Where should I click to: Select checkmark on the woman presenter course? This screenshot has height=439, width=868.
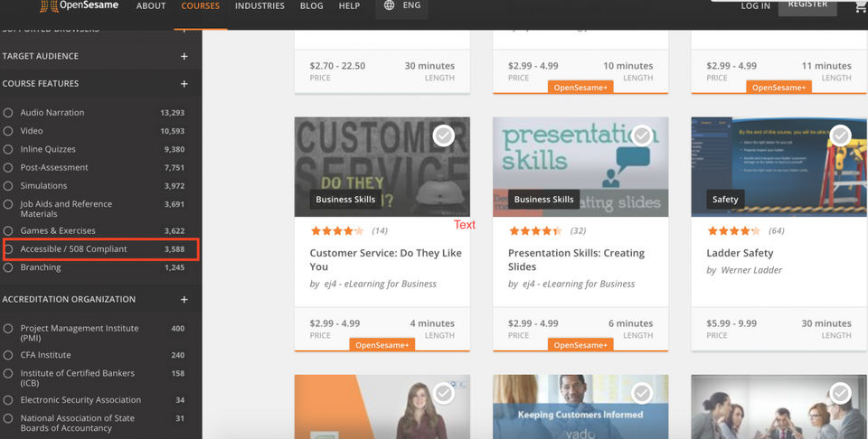443,393
